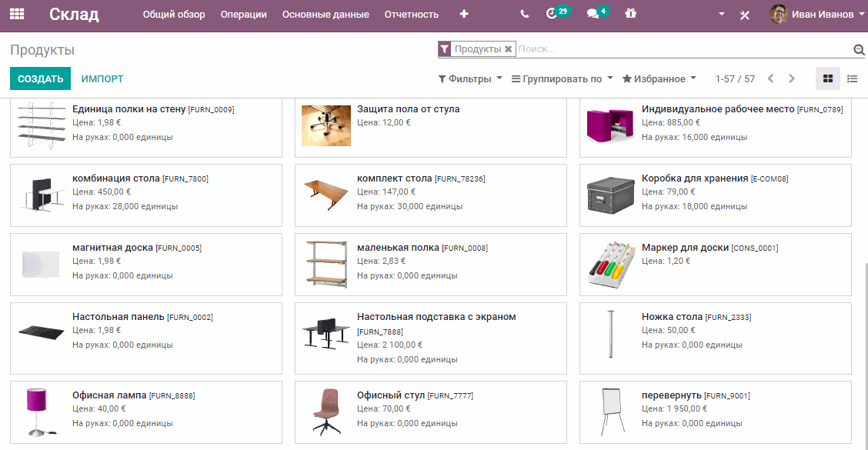
Task: Remove the Продукты filter tag
Action: pos(508,48)
